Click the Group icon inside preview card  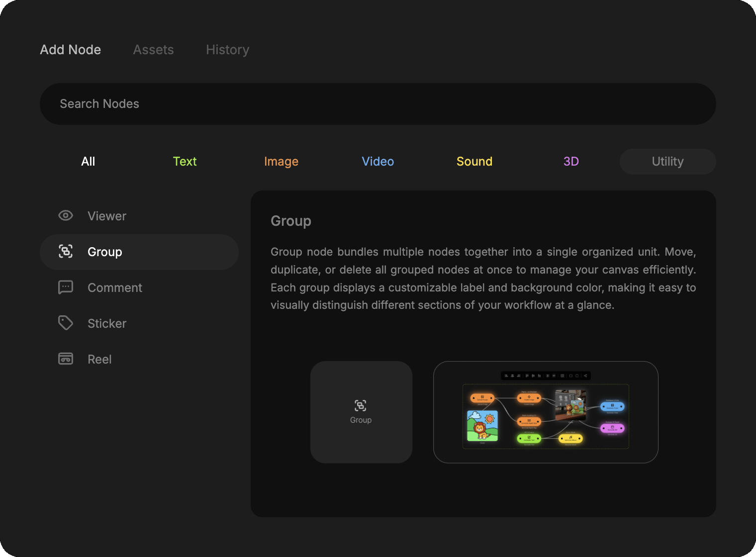click(361, 406)
